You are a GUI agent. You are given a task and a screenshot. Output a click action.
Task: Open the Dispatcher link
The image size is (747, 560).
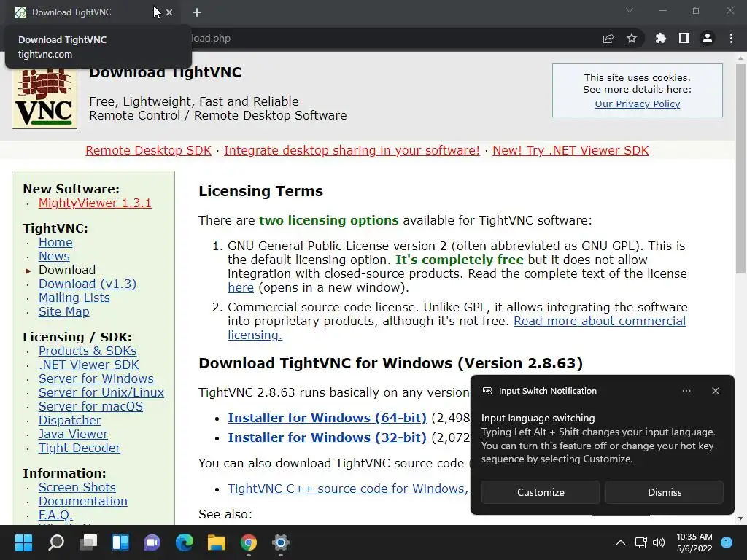[69, 420]
